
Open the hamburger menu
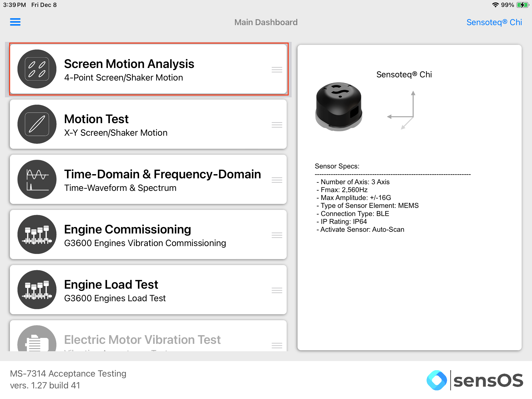point(15,22)
